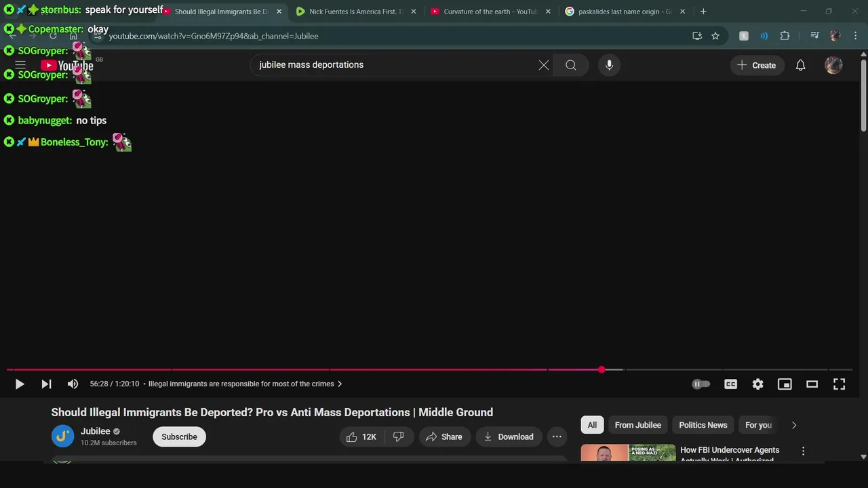The image size is (868, 488).
Task: Click the video title text
Action: pyautogui.click(x=272, y=412)
